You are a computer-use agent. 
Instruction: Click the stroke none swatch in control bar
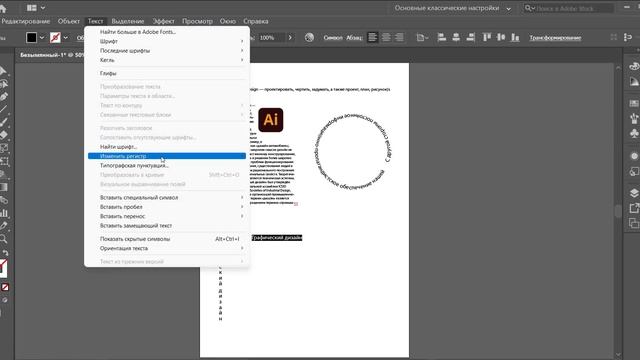55,38
